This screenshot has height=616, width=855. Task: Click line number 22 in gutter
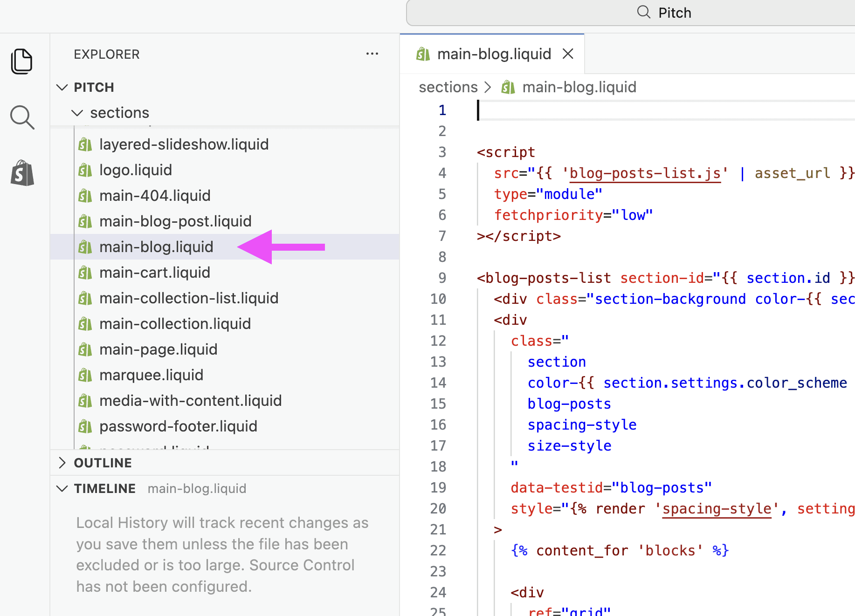coord(438,550)
